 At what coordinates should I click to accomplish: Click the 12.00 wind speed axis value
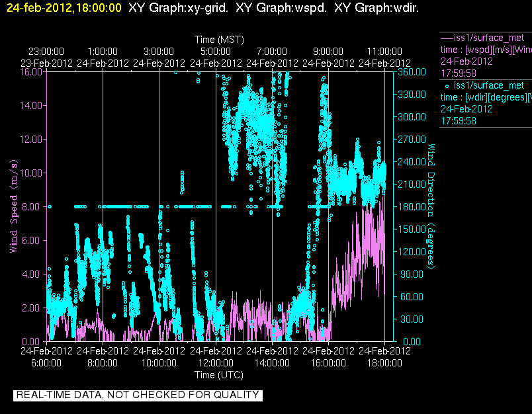pyautogui.click(x=31, y=140)
